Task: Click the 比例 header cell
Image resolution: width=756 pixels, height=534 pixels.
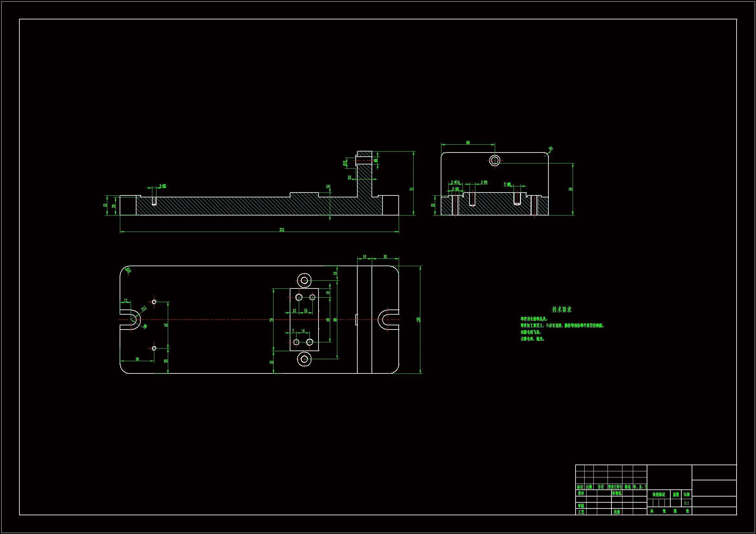Action: pyautogui.click(x=686, y=494)
